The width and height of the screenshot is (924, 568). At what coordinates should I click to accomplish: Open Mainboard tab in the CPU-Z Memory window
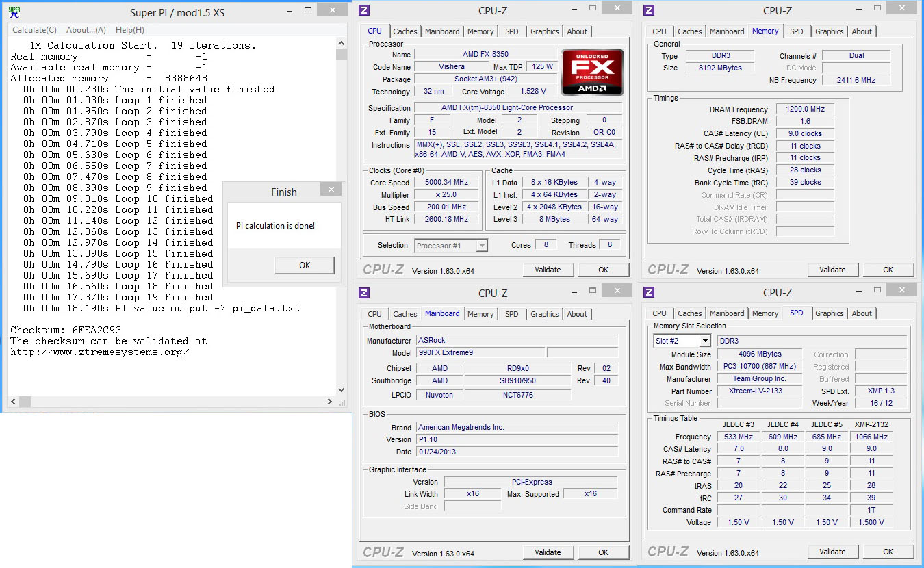727,31
